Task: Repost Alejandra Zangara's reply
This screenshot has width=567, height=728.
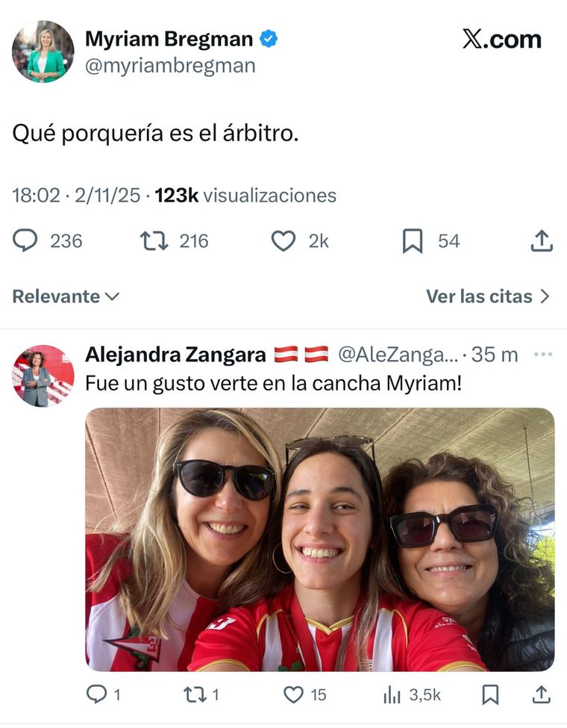Action: [195, 694]
